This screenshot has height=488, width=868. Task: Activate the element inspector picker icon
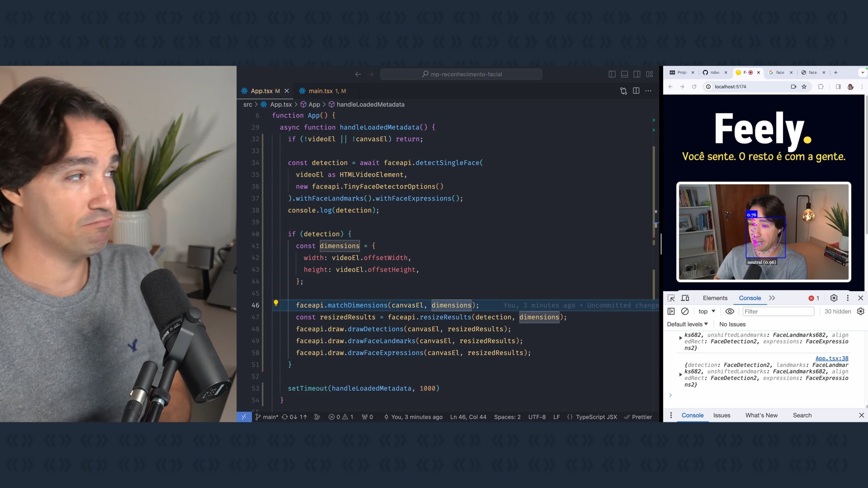[671, 298]
